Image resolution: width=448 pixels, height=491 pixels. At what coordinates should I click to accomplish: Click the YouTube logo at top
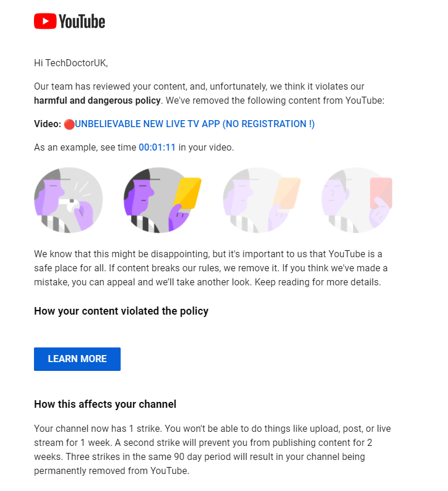[70, 21]
